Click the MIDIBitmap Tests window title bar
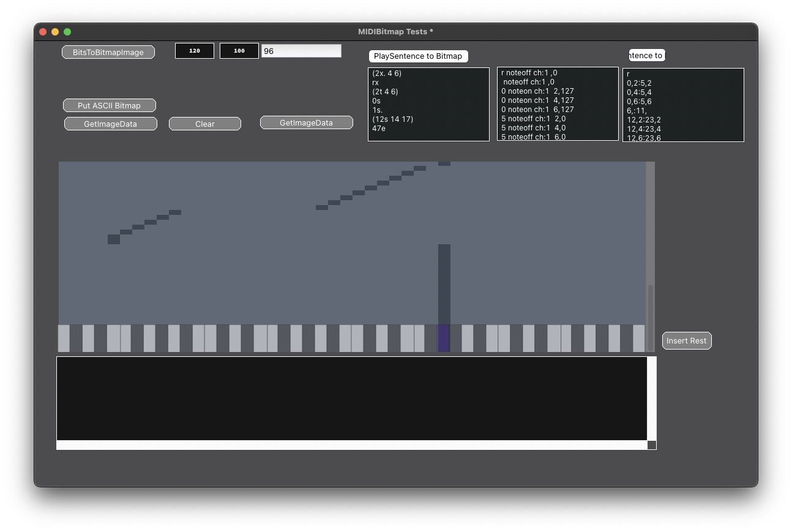 (x=395, y=32)
